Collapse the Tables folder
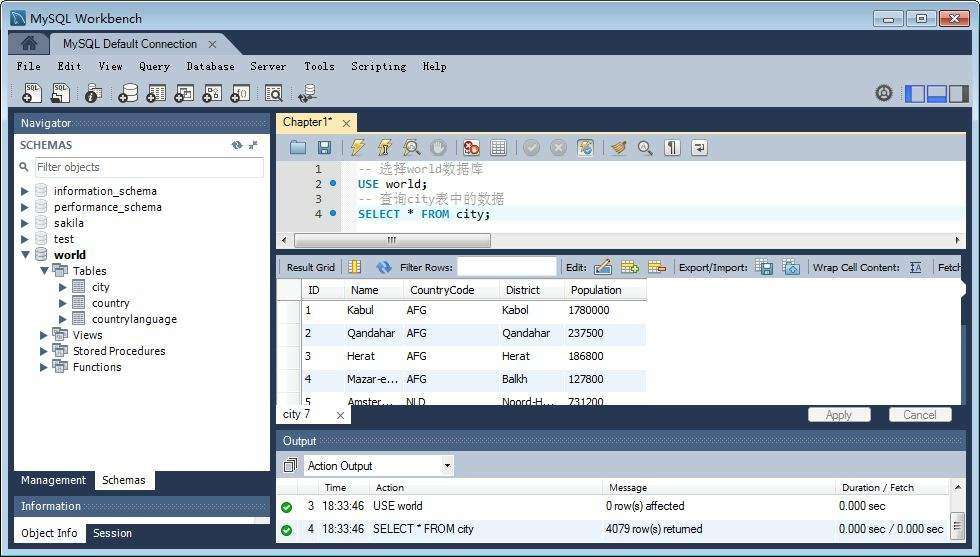 pos(44,271)
